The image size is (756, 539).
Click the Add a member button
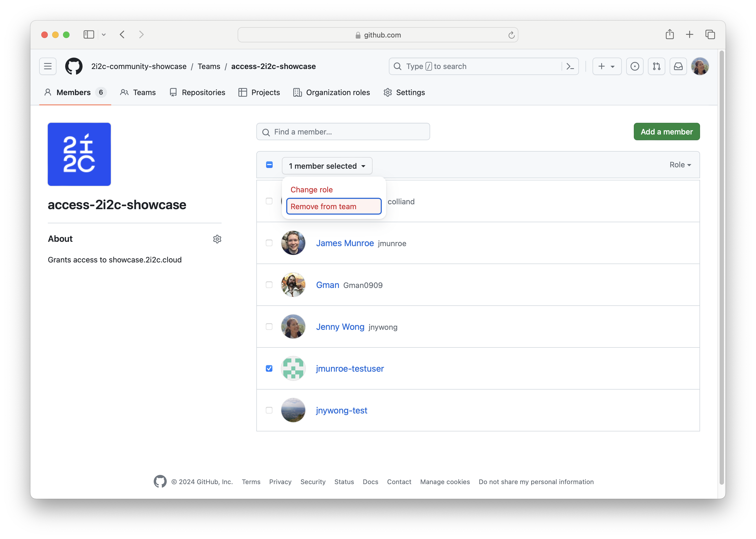666,132
